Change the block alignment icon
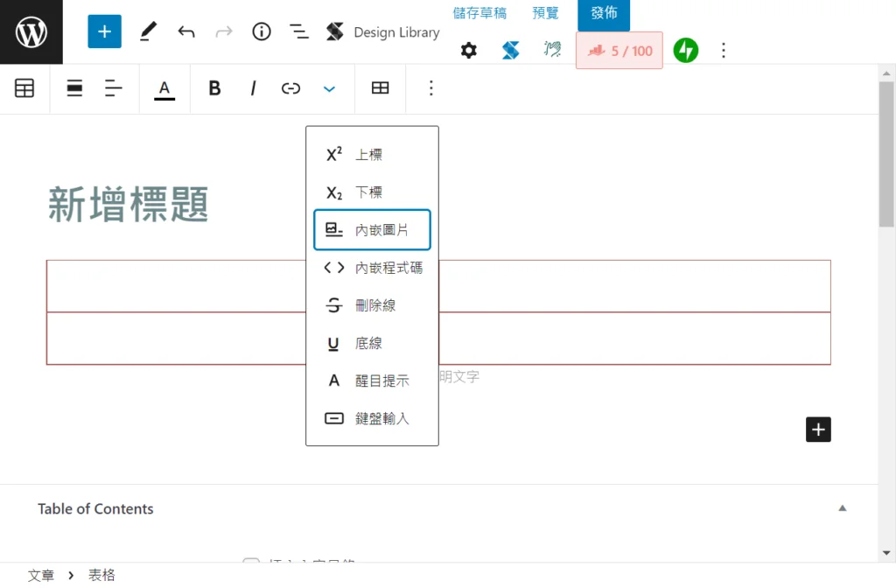This screenshot has height=588, width=896. (75, 88)
